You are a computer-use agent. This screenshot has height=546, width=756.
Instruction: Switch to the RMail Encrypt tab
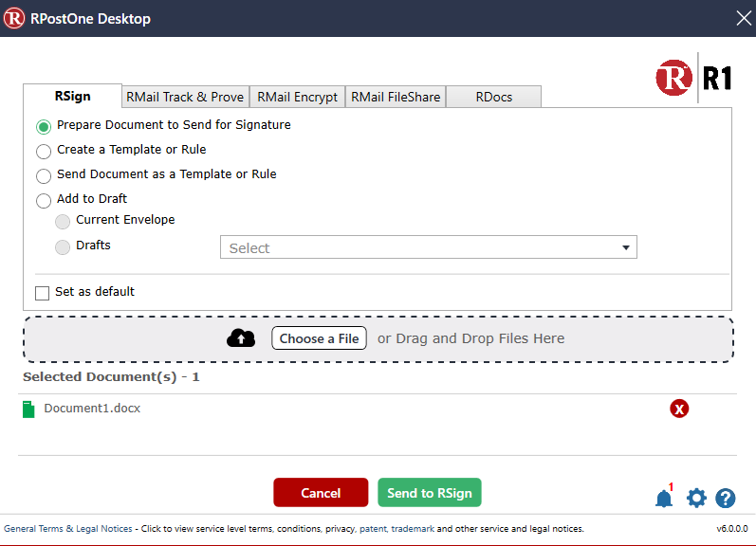[297, 97]
